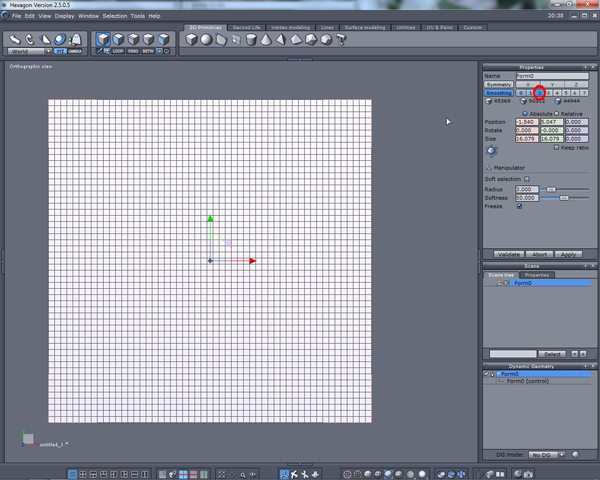This screenshot has width=600, height=480.
Task: Enable the Soft selection checkbox
Action: [x=527, y=179]
